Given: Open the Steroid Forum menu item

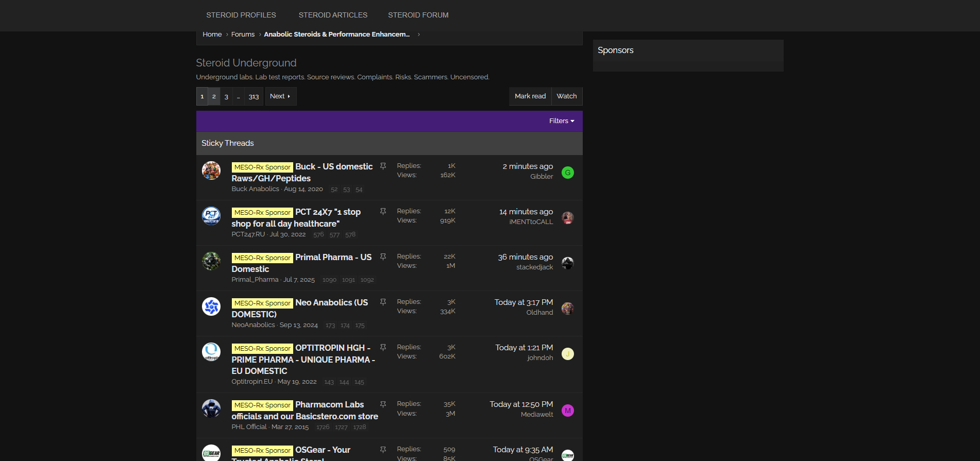Looking at the screenshot, I should pos(418,15).
